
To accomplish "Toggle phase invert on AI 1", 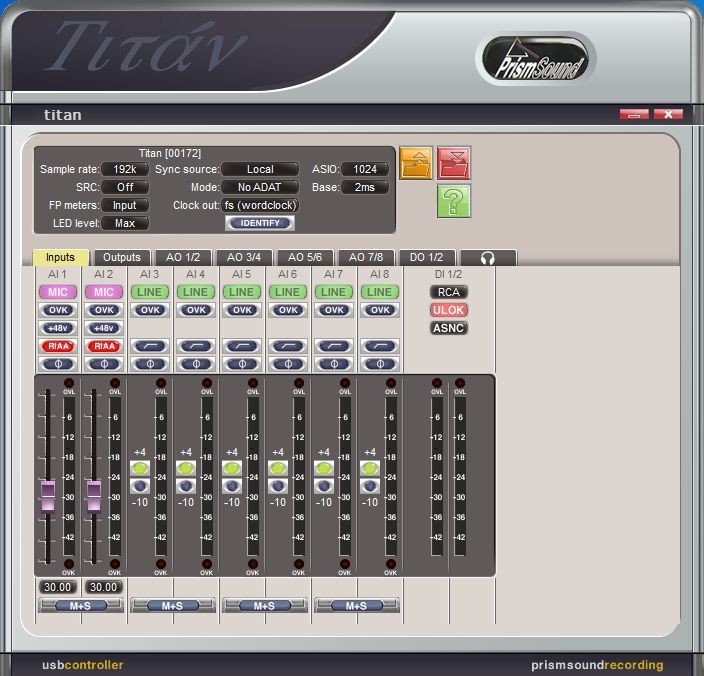I will click(x=58, y=364).
